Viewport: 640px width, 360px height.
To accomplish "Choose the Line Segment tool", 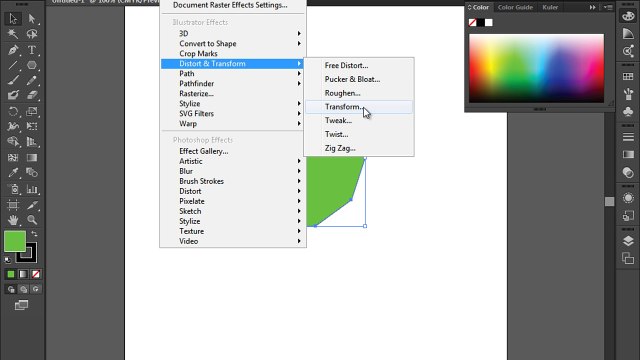I will (x=13, y=65).
